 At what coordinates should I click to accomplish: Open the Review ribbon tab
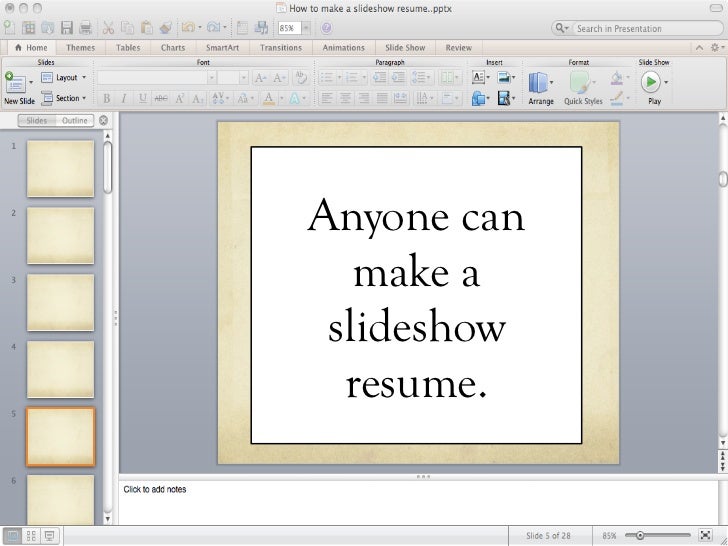(458, 47)
